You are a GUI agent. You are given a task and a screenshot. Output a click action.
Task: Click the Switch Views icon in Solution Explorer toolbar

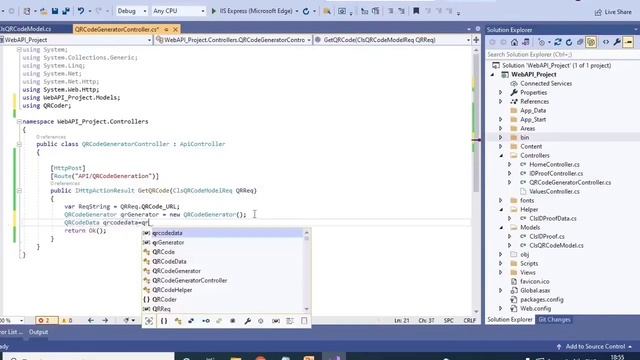point(526,42)
